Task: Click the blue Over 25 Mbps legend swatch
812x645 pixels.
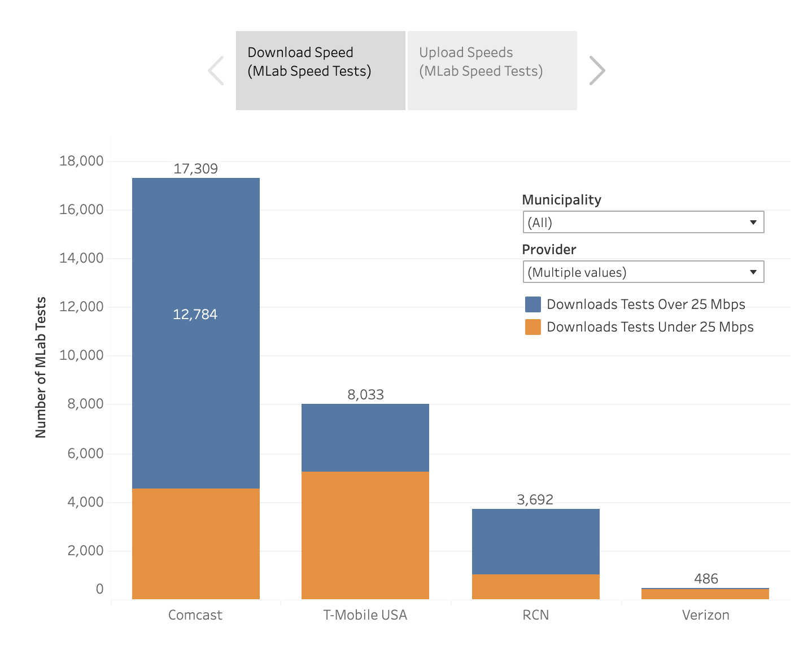Action: point(533,304)
